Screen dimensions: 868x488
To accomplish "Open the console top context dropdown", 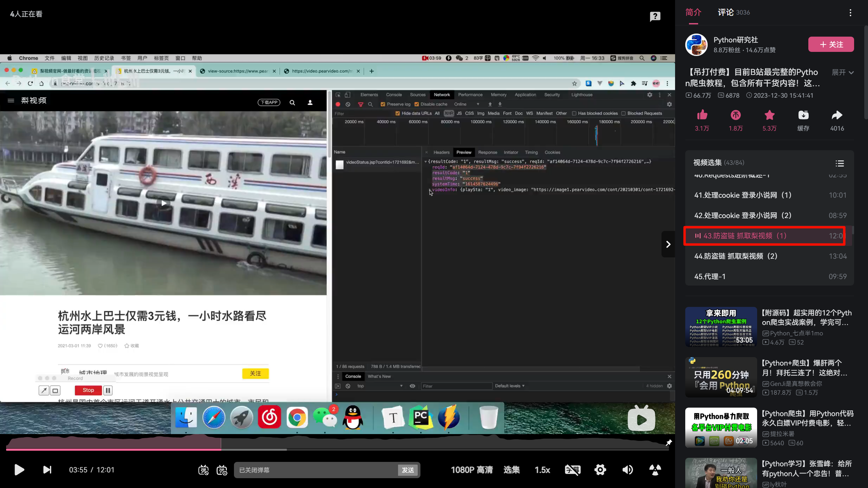I will click(x=380, y=386).
